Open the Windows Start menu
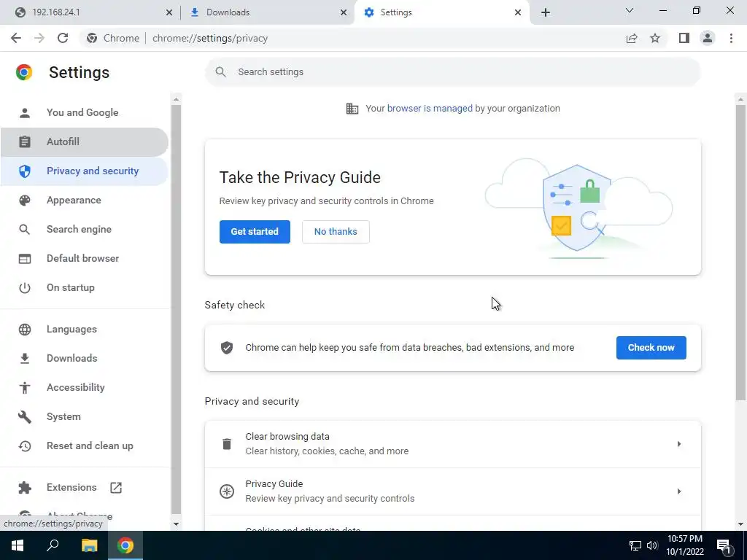 [x=18, y=545]
